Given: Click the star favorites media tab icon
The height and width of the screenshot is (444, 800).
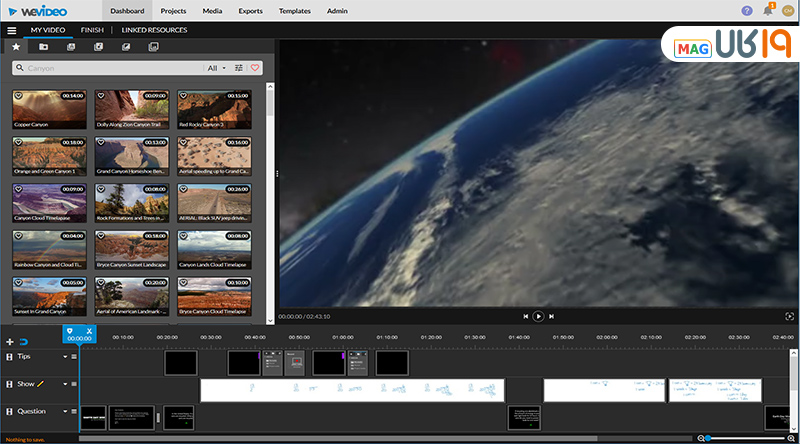Looking at the screenshot, I should tap(16, 47).
